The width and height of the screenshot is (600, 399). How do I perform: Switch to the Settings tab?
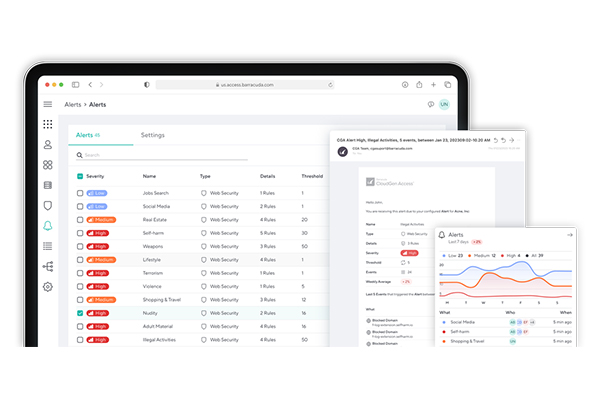coord(153,135)
